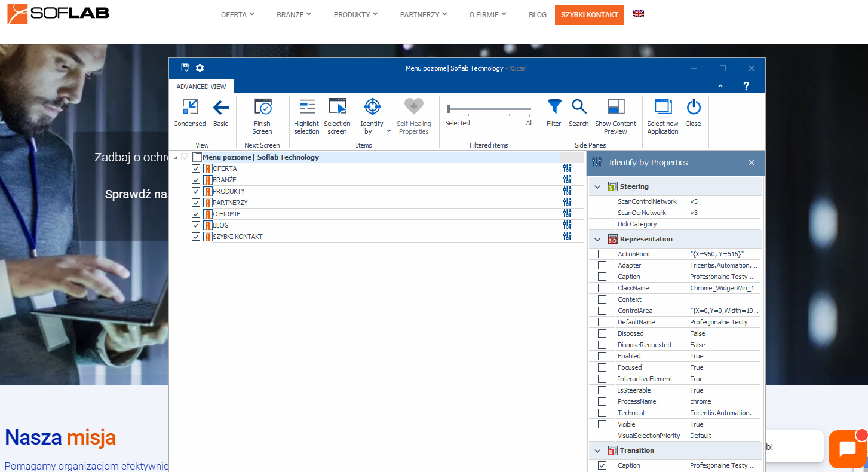Screen dimensions: 868x472
Task: Uncheck the SZYBKI KONTAKT item checkbox
Action: tap(196, 237)
